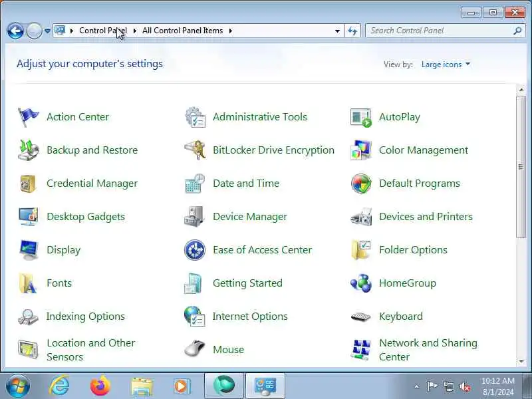Open the Action Center text link
The width and height of the screenshot is (532, 399).
click(78, 117)
